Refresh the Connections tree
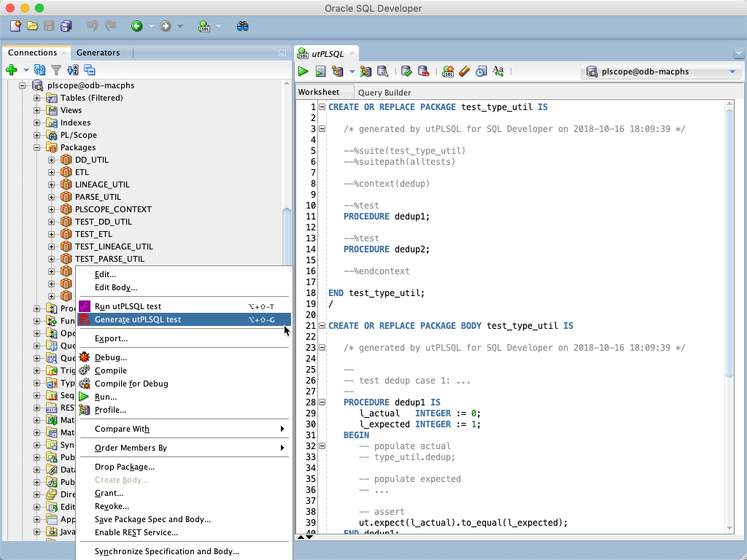The height and width of the screenshot is (560, 747). 40,70
